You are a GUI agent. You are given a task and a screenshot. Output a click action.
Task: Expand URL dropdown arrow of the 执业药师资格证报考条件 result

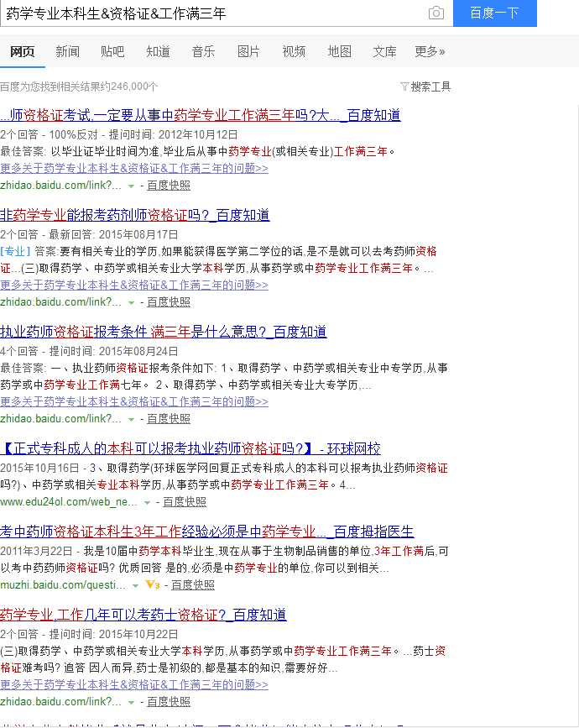(x=131, y=419)
